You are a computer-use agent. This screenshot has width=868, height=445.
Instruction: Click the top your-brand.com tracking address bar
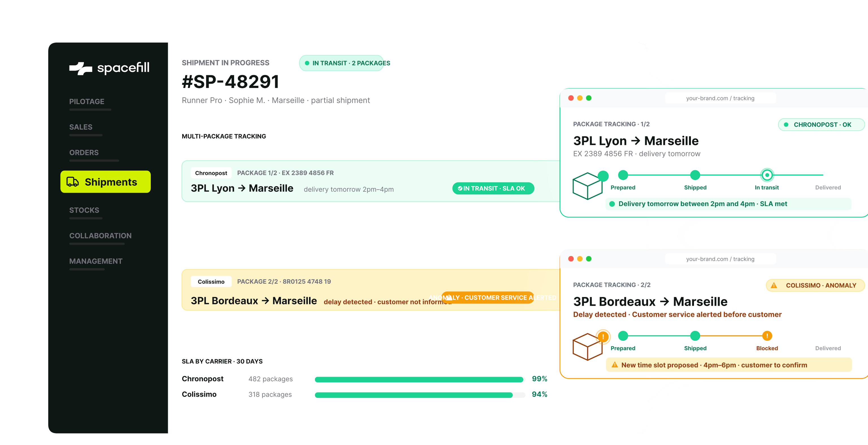721,98
